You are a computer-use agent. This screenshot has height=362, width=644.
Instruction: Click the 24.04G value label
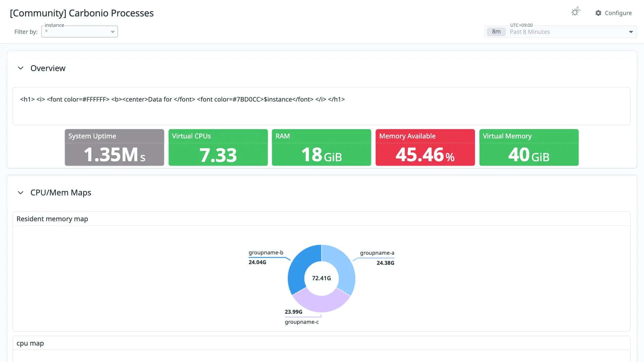[x=257, y=262]
